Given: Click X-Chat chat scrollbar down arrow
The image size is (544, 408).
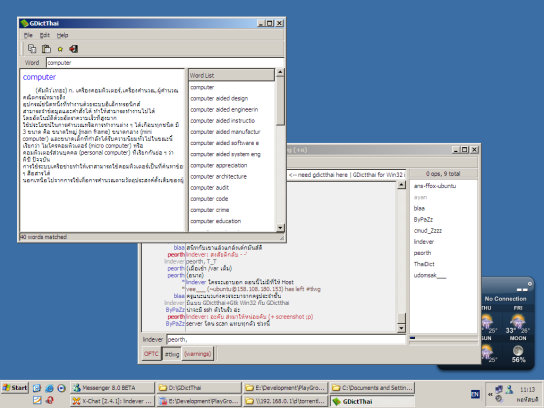Looking at the screenshot, I should point(401,328).
